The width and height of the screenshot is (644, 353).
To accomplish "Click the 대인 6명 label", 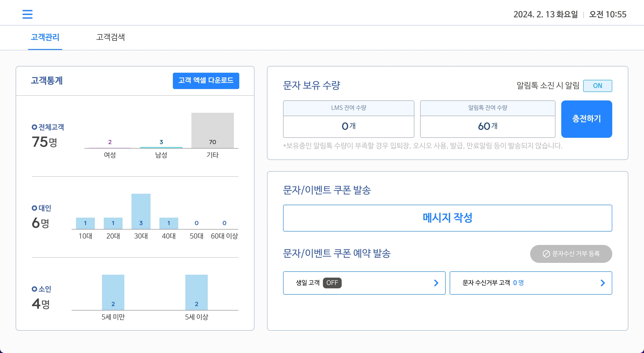I will click(42, 217).
